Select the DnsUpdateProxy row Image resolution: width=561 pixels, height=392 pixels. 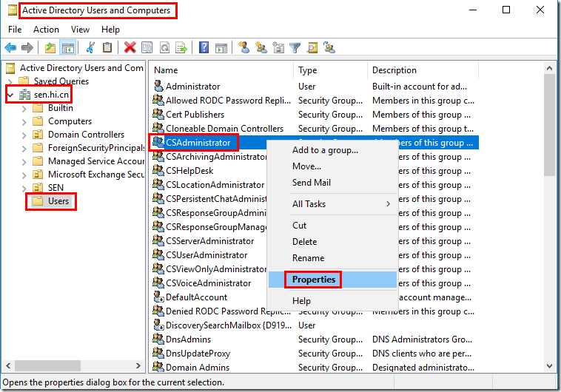314,354
